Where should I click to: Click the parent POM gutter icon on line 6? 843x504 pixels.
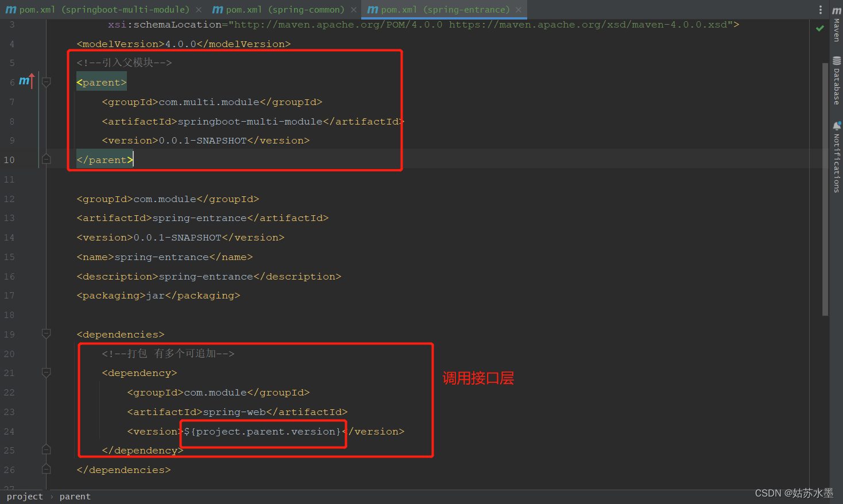(x=26, y=82)
